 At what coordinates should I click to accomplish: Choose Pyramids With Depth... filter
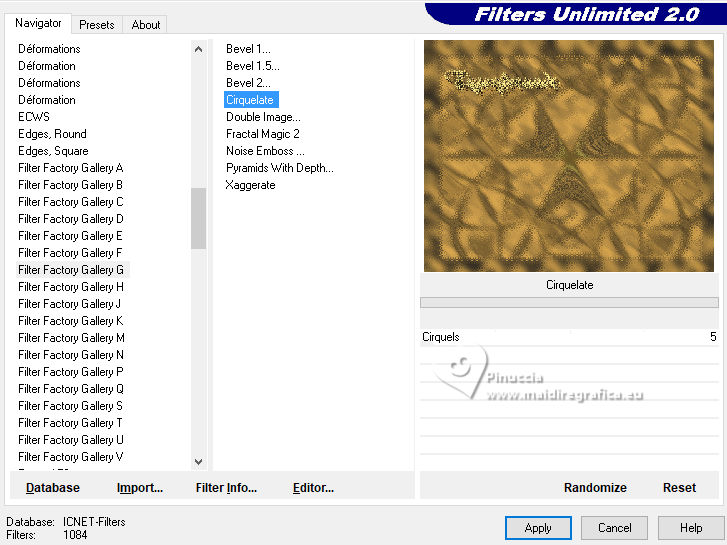280,168
